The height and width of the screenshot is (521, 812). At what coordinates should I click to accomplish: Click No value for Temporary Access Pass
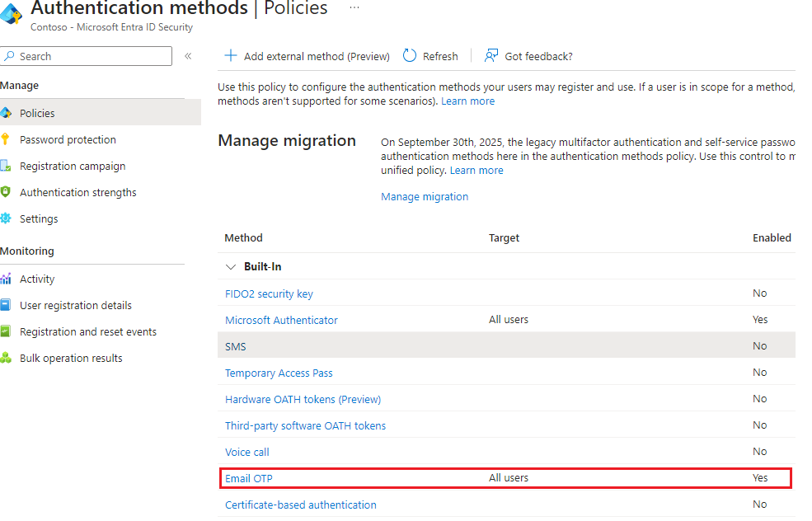(760, 373)
